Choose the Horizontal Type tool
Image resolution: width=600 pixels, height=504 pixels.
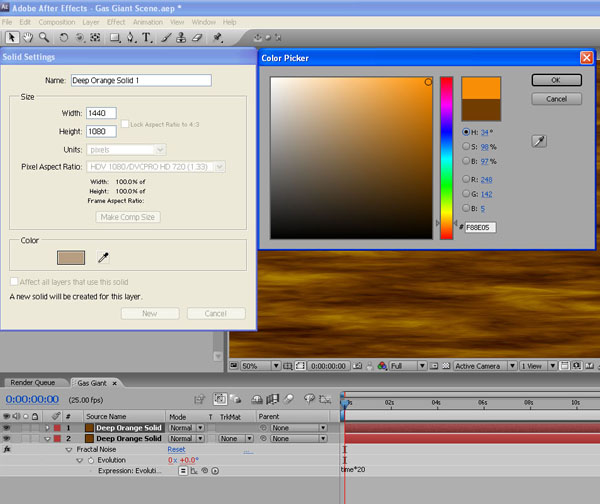coord(148,38)
